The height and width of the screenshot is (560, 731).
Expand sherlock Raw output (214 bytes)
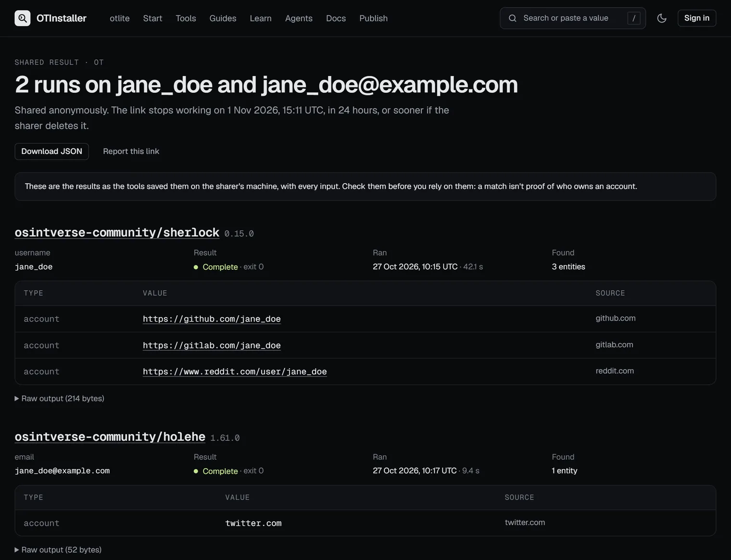60,398
